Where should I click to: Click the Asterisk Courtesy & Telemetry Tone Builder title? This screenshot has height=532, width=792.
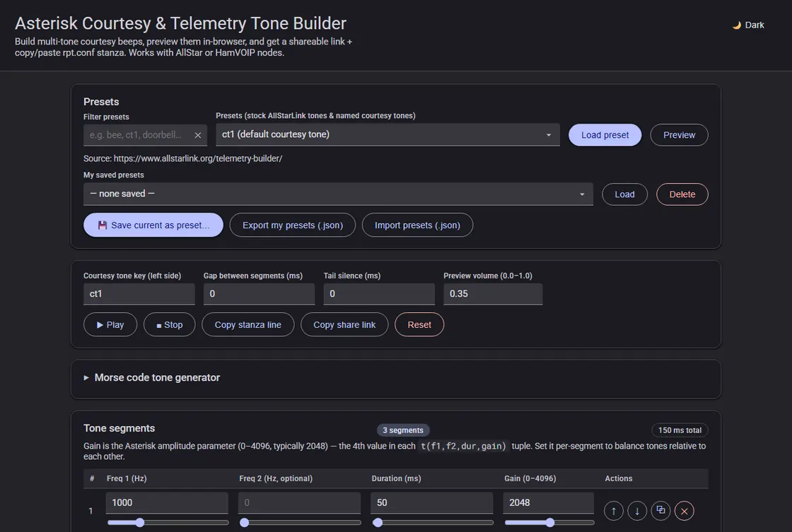(x=180, y=23)
